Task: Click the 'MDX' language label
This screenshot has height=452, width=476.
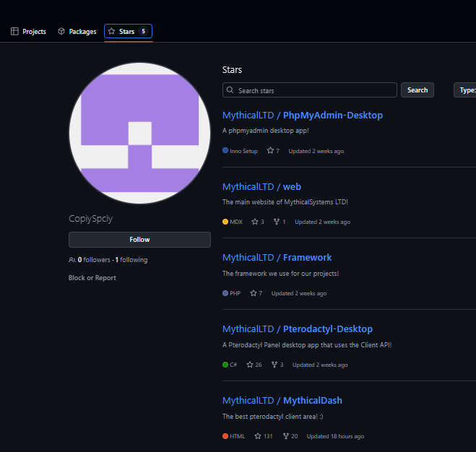Action: tap(236, 222)
